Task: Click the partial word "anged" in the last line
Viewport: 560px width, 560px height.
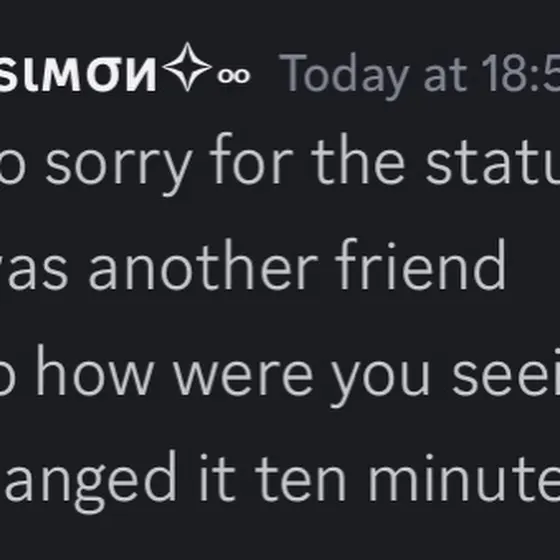Action: [91, 482]
